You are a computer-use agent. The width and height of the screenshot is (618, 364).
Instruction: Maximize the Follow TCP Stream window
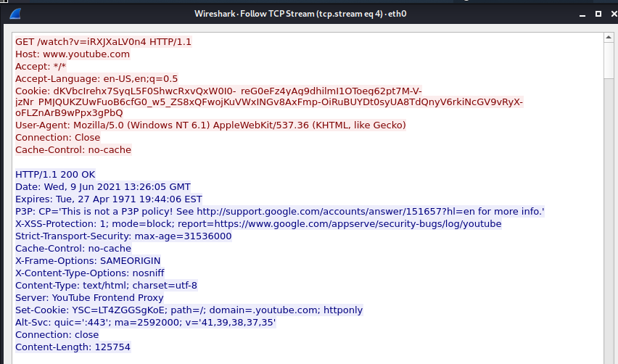point(598,14)
